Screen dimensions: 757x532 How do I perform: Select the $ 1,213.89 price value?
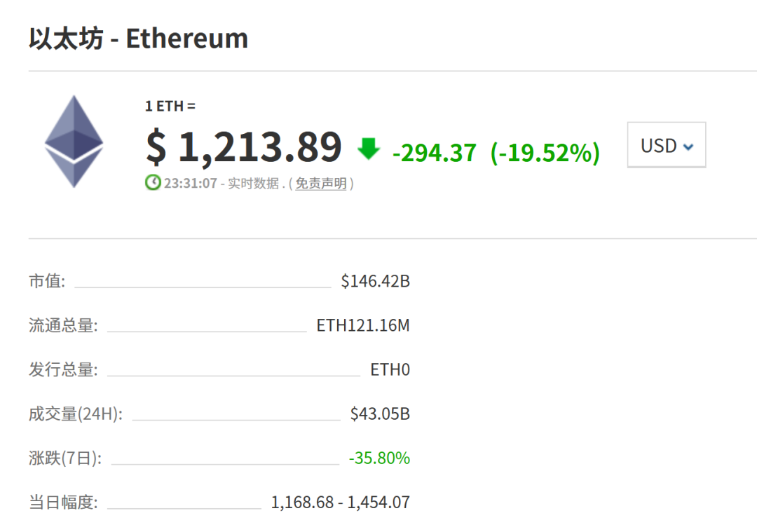click(x=244, y=147)
